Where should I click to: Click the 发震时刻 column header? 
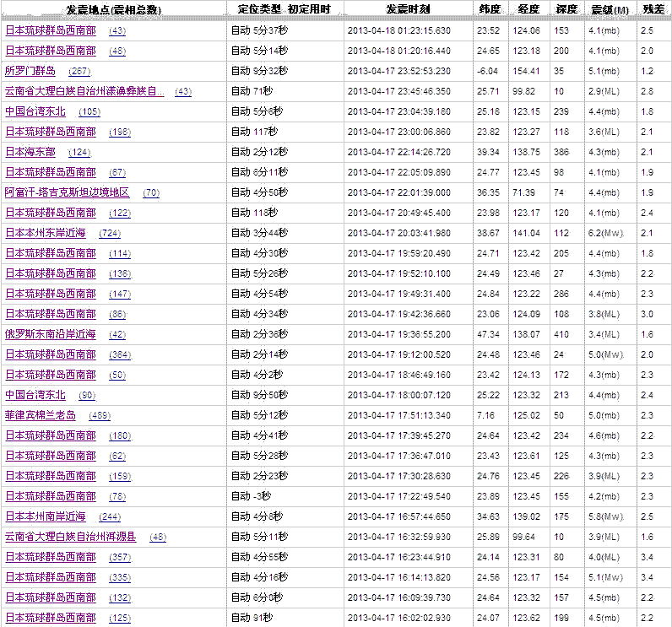[408, 9]
